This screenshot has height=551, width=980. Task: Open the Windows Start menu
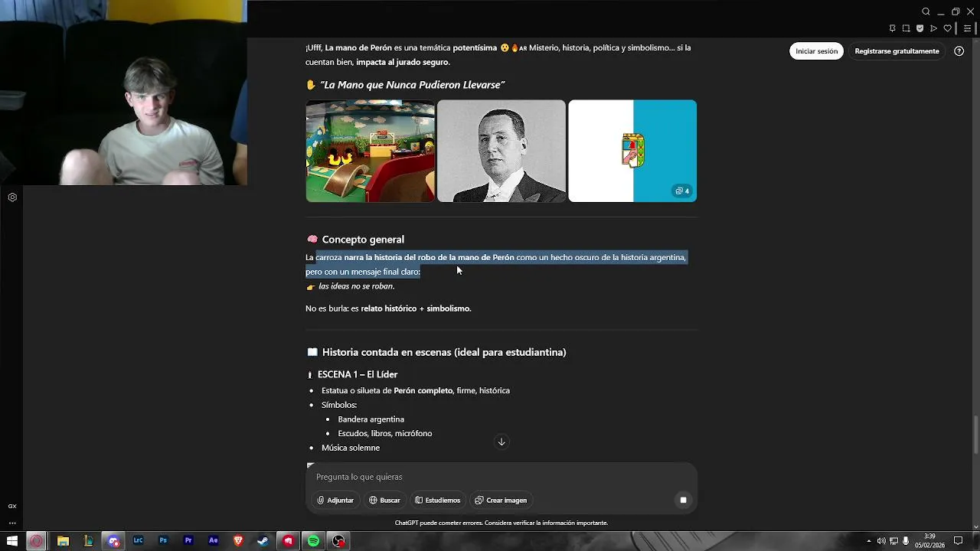tap(12, 541)
